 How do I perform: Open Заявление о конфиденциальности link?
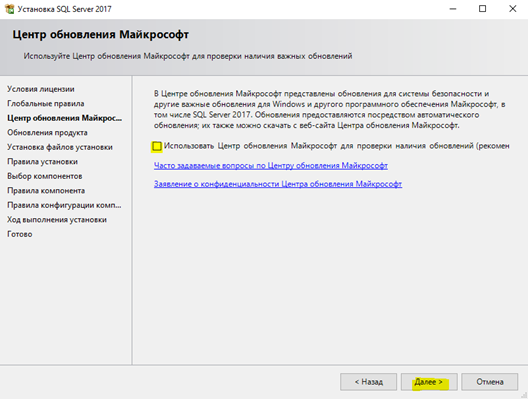[278, 184]
